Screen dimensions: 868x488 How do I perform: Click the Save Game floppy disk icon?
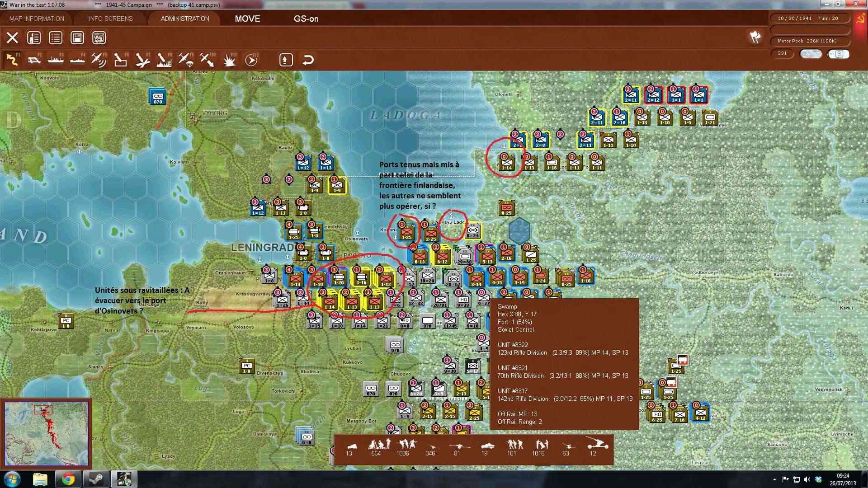point(77,38)
